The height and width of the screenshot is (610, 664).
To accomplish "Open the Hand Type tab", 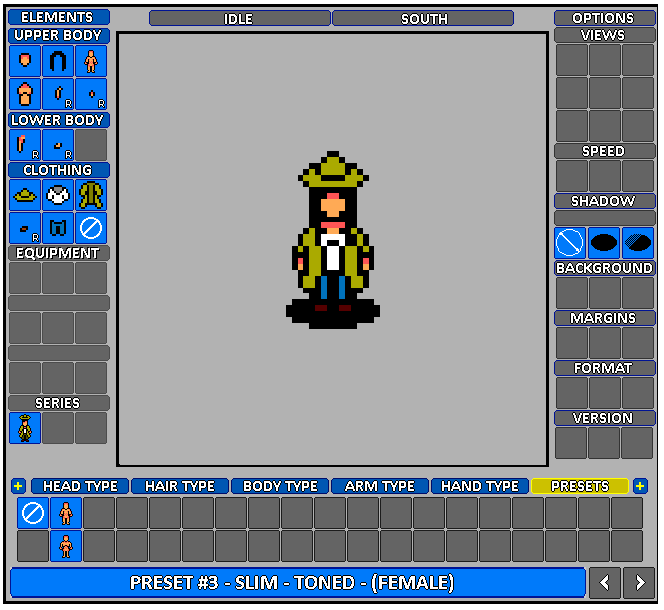I will pyautogui.click(x=480, y=486).
